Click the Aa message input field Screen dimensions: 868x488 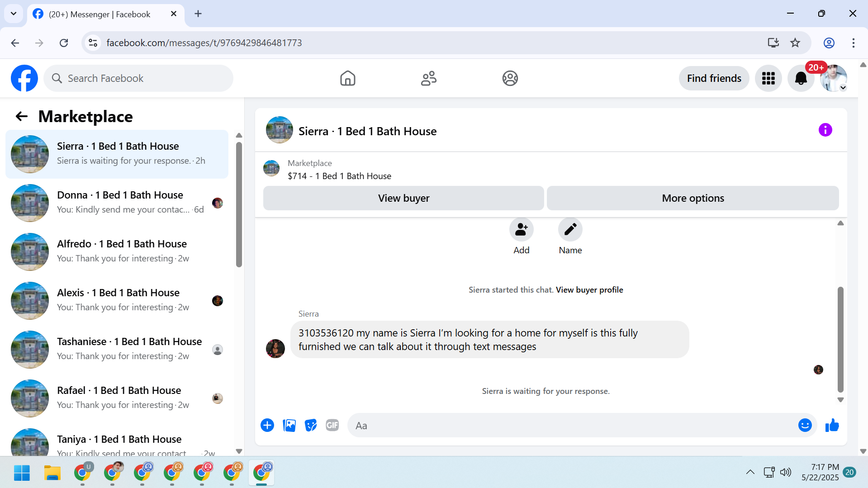tap(573, 426)
